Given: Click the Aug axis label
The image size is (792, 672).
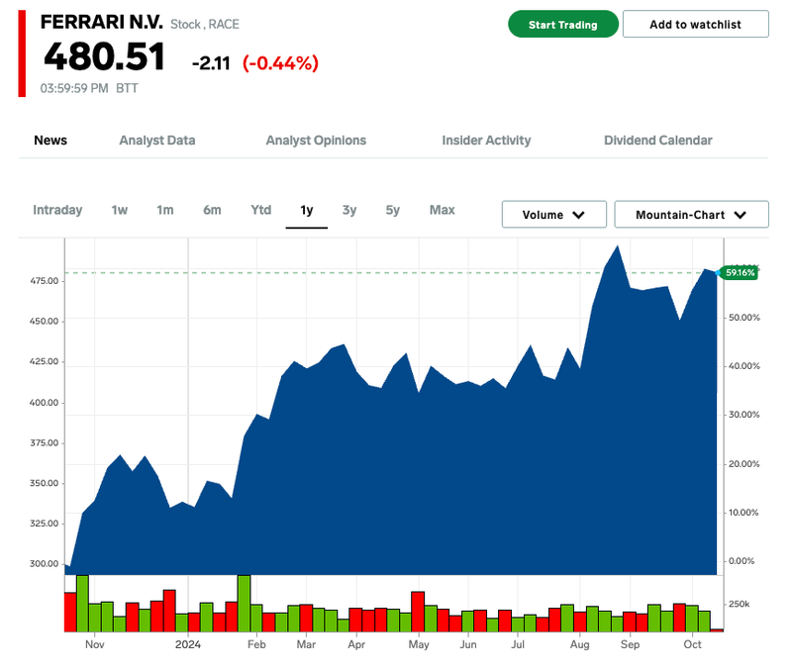Looking at the screenshot, I should (x=579, y=644).
